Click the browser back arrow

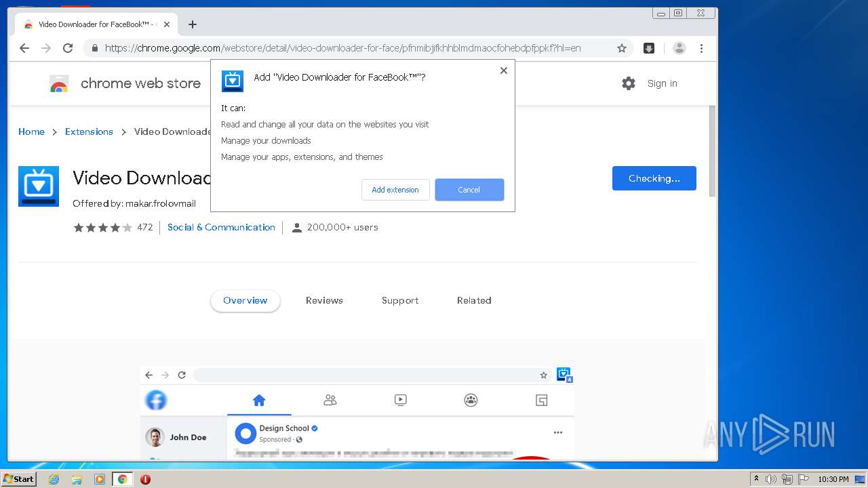click(24, 48)
